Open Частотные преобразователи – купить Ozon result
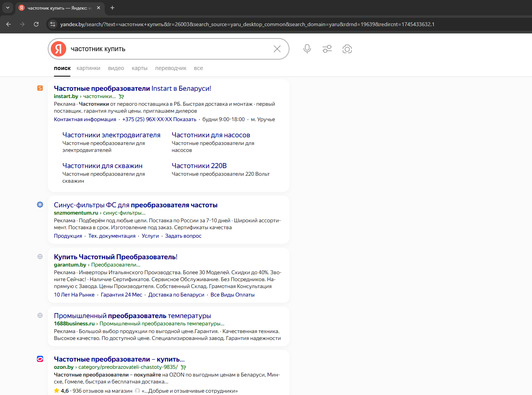Image resolution: width=532 pixels, height=395 pixels. [x=119, y=359]
